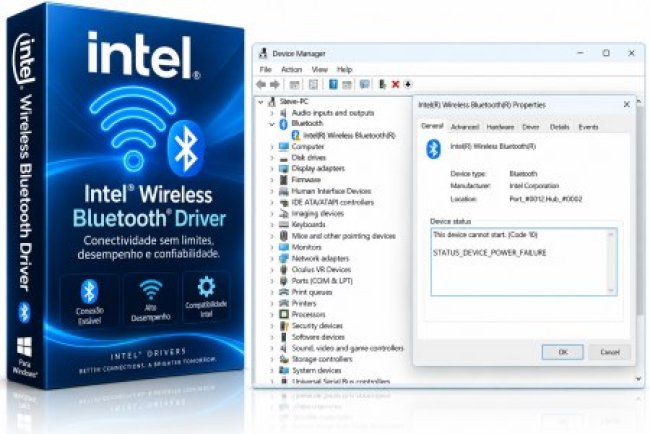Viewport: 650px width, 434px height.
Task: Click the Printers category icon
Action: (x=284, y=303)
